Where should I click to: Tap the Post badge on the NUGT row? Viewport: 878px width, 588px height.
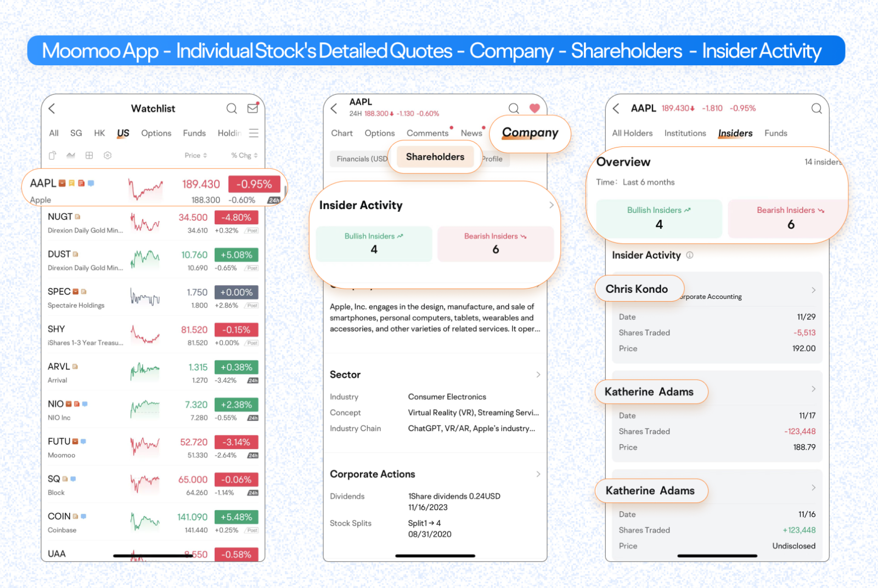pyautogui.click(x=252, y=230)
